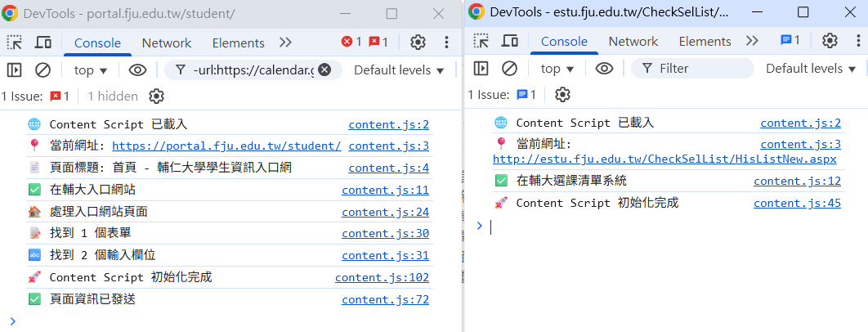Toggle device toolbar in left DevTools window
868x332 pixels.
(x=43, y=43)
